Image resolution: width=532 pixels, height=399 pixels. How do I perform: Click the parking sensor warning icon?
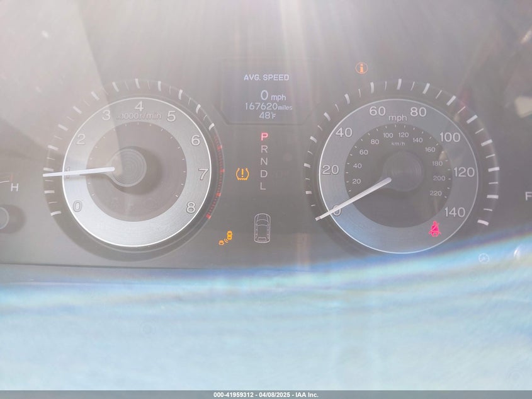(x=226, y=238)
